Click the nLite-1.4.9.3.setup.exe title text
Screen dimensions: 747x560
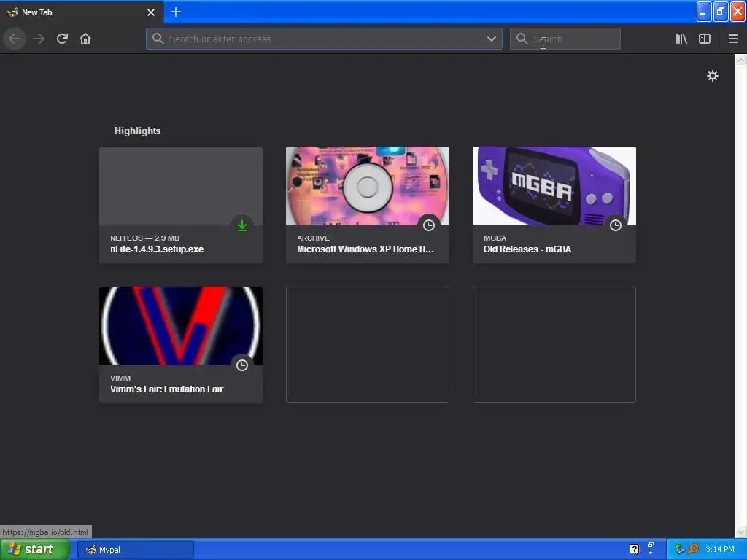pyautogui.click(x=157, y=249)
